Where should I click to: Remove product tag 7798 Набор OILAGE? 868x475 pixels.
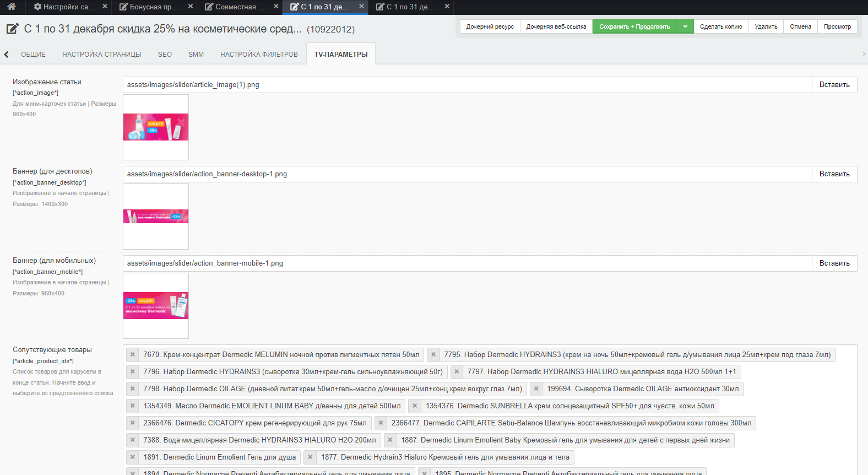[x=133, y=389]
